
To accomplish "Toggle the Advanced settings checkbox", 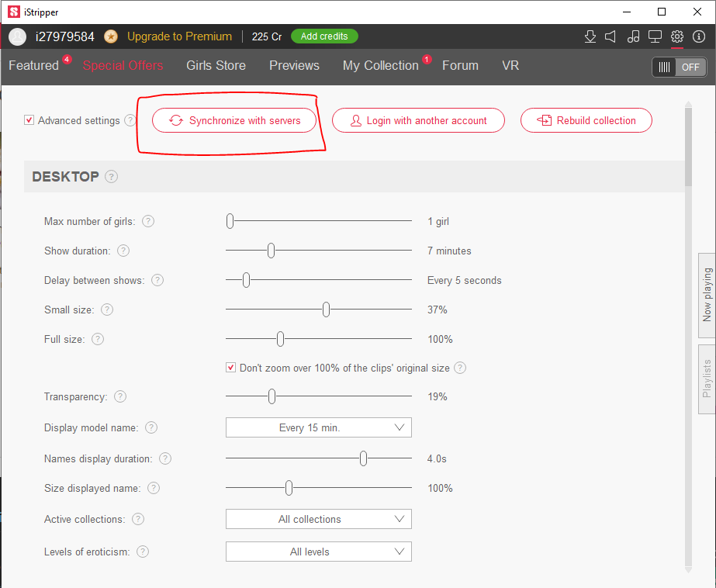I will tap(29, 120).
